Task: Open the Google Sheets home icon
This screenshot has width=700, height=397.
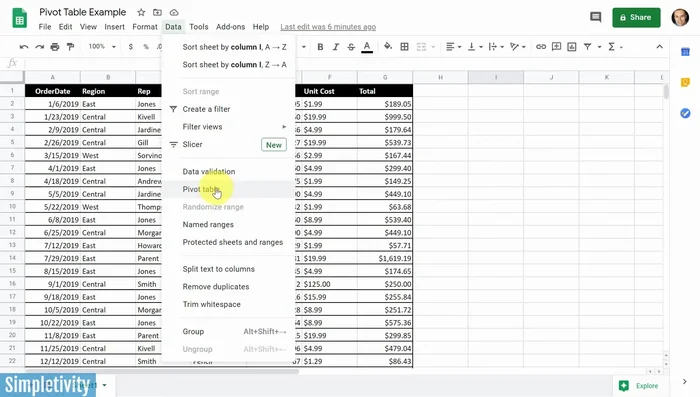Action: [19, 19]
